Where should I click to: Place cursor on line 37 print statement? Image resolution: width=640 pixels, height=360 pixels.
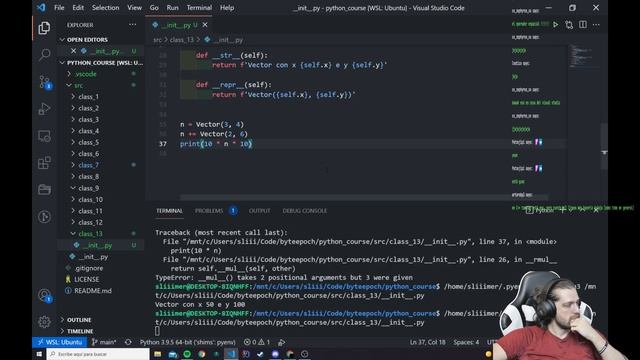click(216, 144)
